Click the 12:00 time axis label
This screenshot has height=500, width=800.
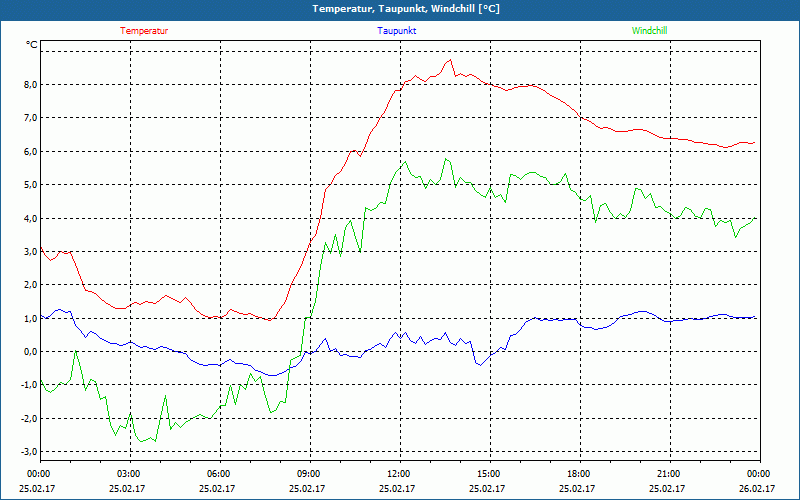click(398, 474)
